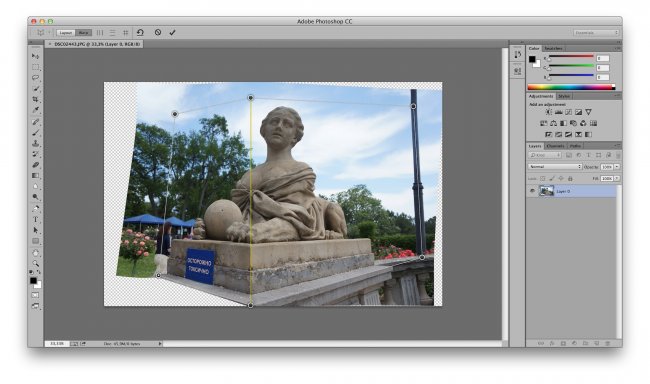Select the Move tool
This screenshot has height=384, width=650.
click(x=36, y=56)
